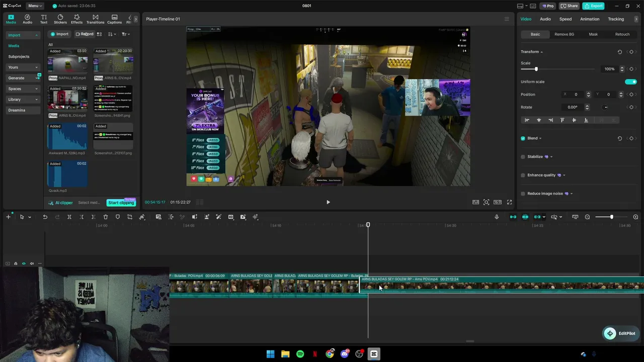Open the Remove BG sub-tab
This screenshot has height=362, width=644.
(x=564, y=34)
